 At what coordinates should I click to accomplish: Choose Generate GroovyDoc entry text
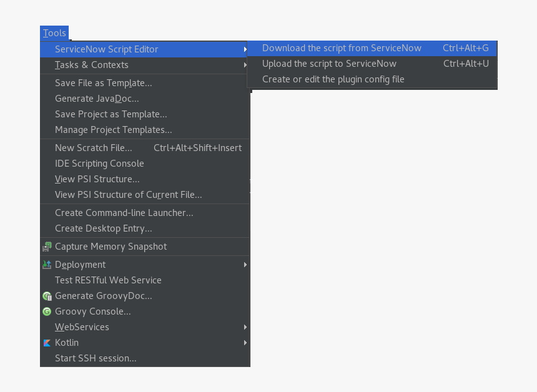pos(104,296)
